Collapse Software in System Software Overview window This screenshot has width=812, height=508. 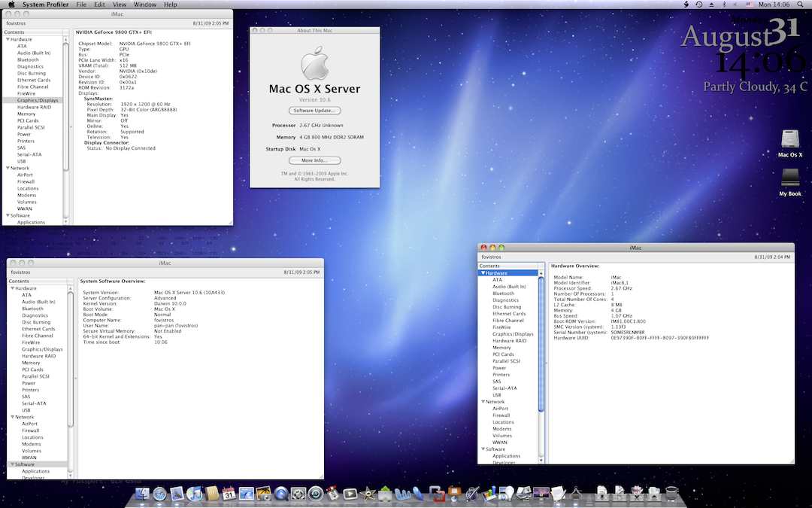13,464
